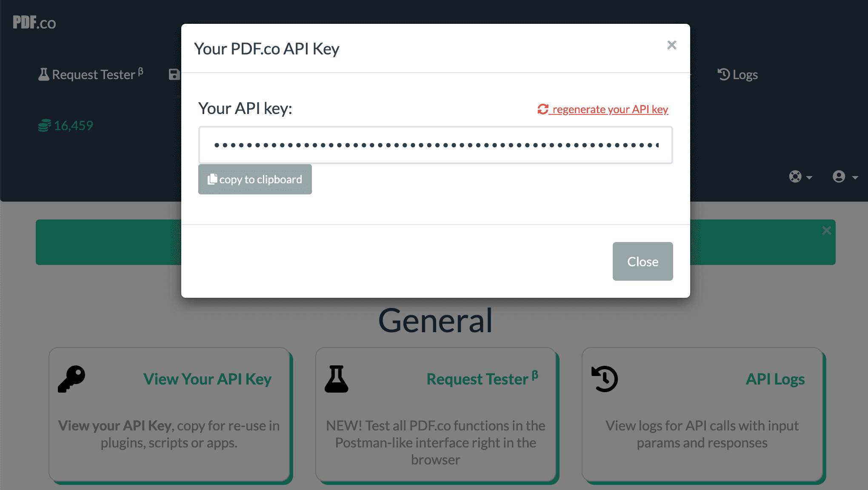Dismiss the green notification banner
This screenshot has width=868, height=490.
[x=827, y=230]
